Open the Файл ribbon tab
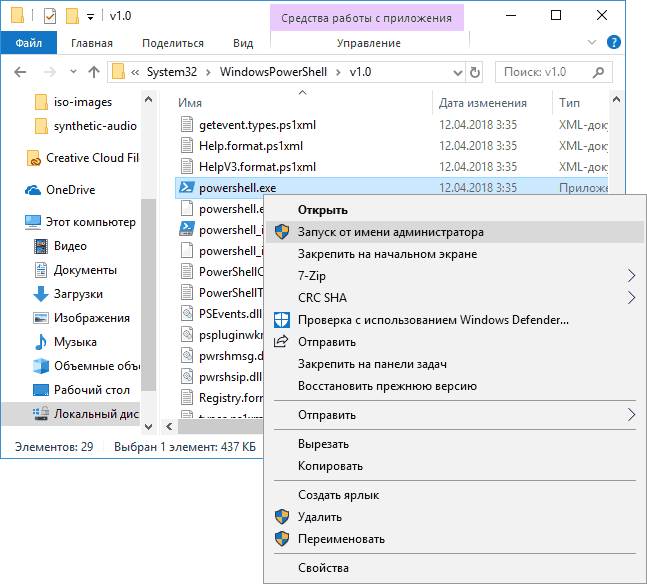 pos(28,43)
